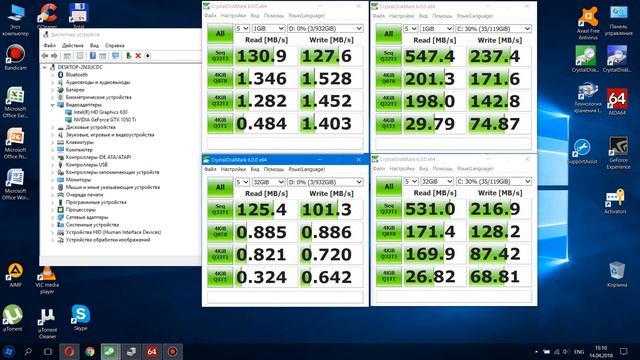Open Настройки menu in the D: 32GiB CrystalDiskMark window
The width and height of the screenshot is (640, 360).
click(x=233, y=169)
